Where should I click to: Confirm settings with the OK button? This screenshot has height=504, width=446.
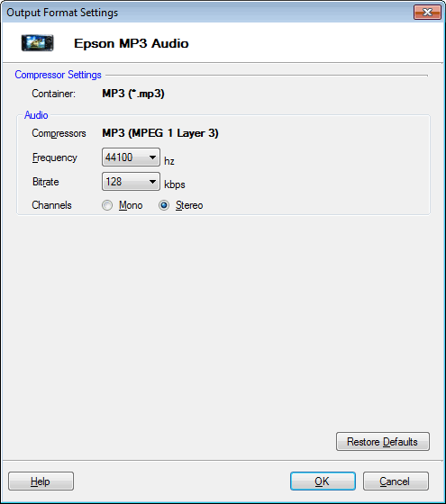tap(323, 481)
